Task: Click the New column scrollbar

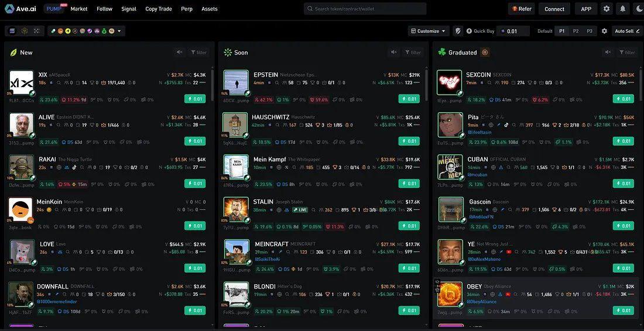Action: [x=213, y=85]
